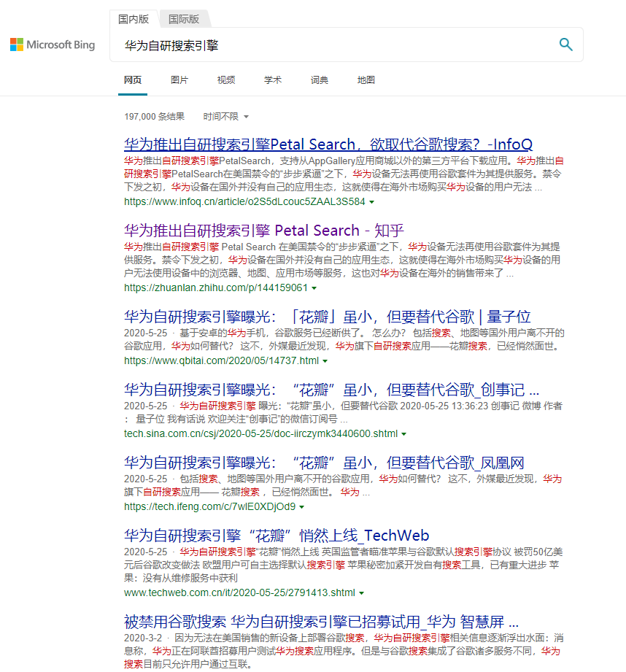Image resolution: width=626 pixels, height=672 pixels.
Task: Open the TechWeb 悄然上线 result title
Action: coord(277,536)
